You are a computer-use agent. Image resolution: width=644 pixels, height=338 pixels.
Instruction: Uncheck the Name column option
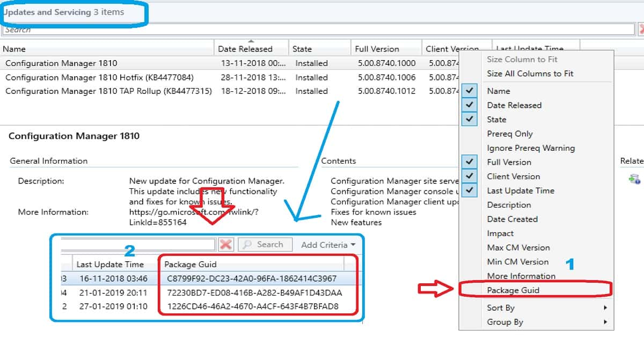pyautogui.click(x=499, y=91)
